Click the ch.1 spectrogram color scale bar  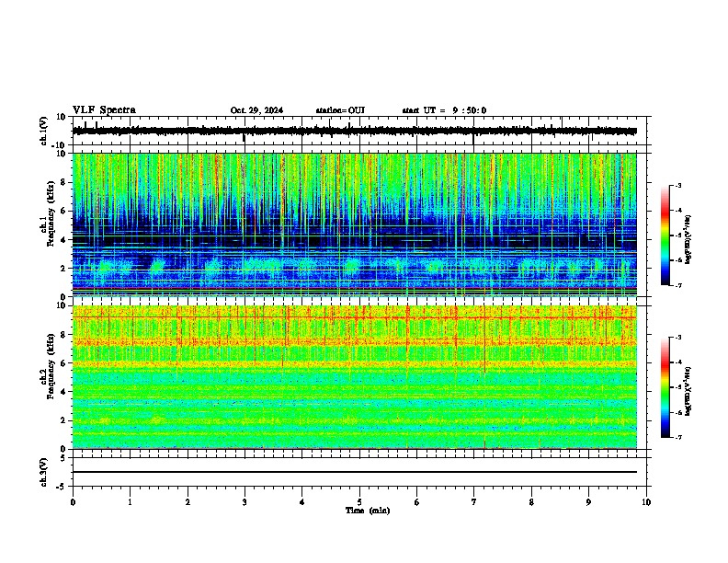665,236
